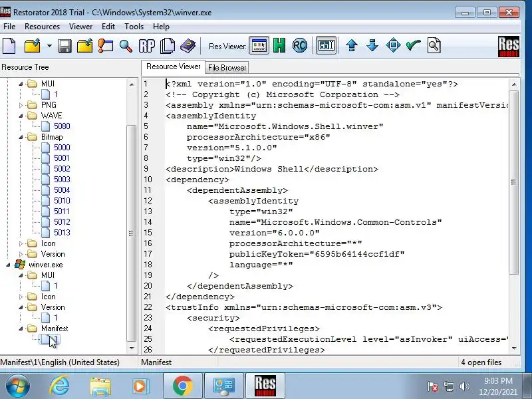
Task: Click the resource tree scrollbar down arrow
Action: (132, 348)
